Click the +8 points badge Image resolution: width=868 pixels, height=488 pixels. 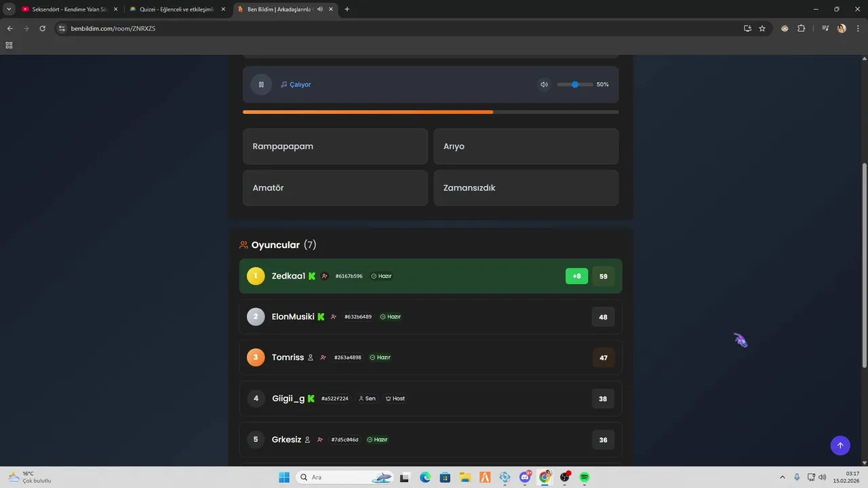[x=576, y=276]
